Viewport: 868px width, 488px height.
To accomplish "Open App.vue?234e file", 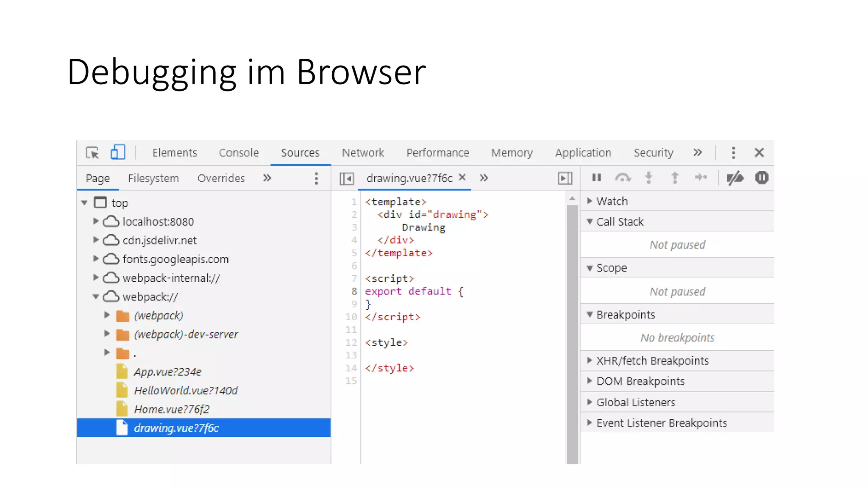I will [x=167, y=372].
